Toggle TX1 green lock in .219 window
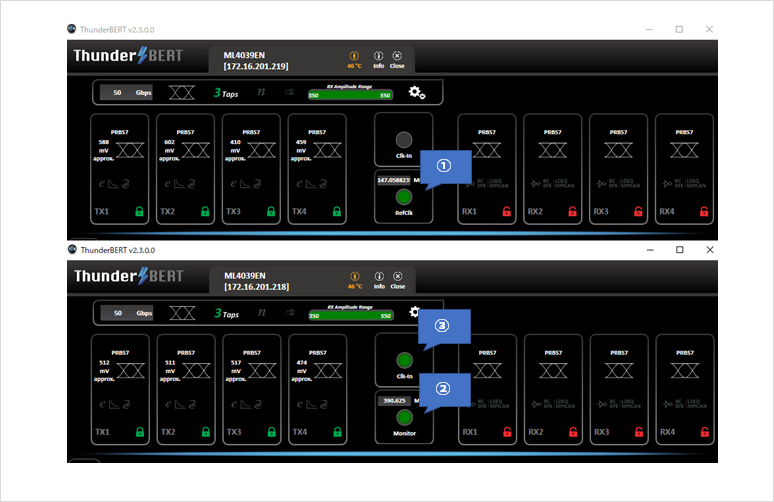This screenshot has height=502, width=774. (x=139, y=211)
